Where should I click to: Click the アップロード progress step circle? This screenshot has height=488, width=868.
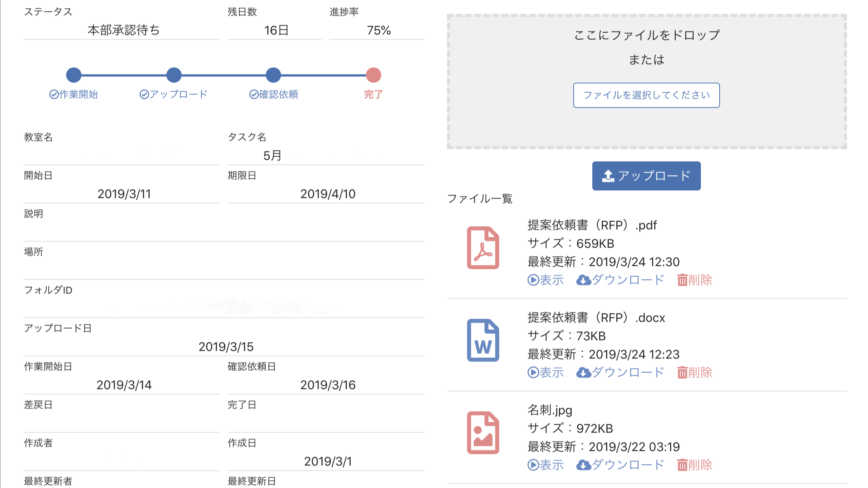pyautogui.click(x=174, y=75)
